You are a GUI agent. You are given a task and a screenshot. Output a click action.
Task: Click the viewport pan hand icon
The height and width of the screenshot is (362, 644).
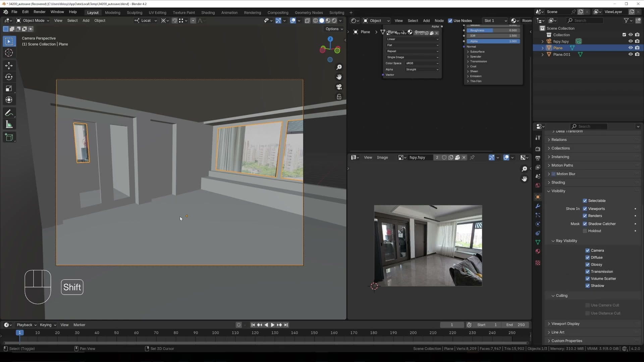(x=339, y=77)
